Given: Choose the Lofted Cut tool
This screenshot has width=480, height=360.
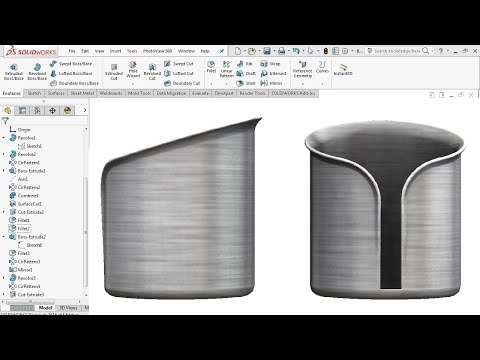Looking at the screenshot, I should tap(179, 73).
